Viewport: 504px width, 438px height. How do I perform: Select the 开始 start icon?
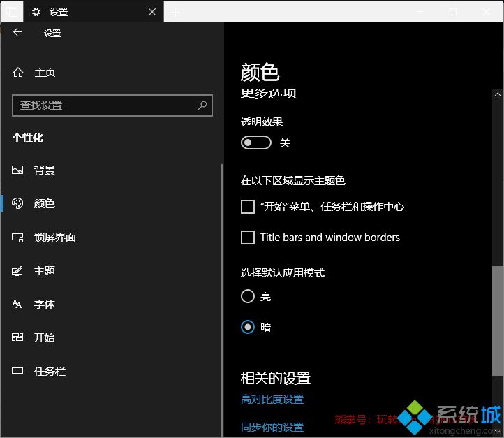point(17,337)
